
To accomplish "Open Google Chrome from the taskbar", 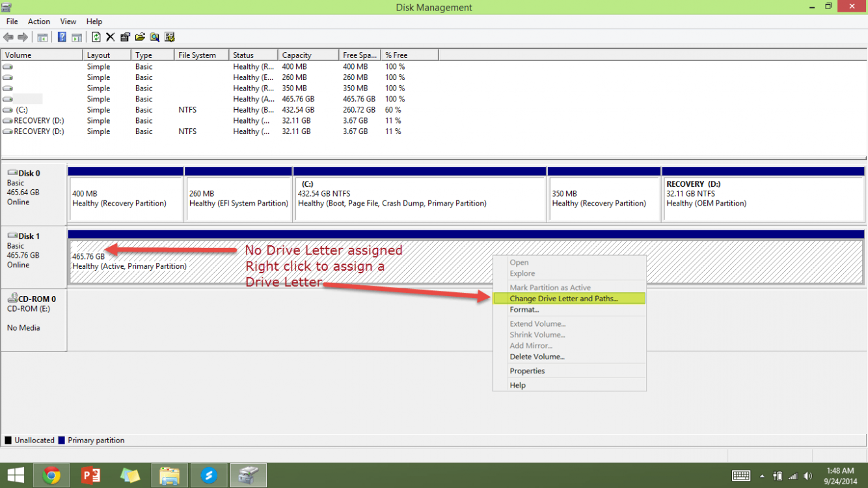I will pyautogui.click(x=52, y=476).
